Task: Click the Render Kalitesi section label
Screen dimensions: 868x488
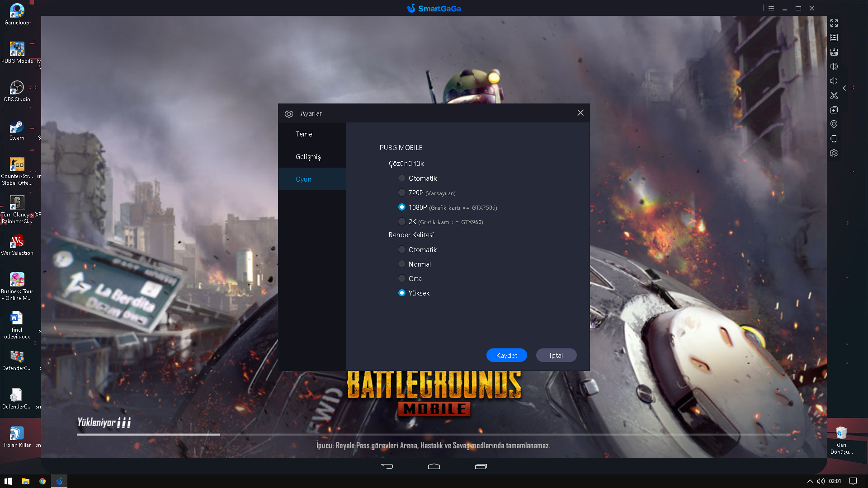Action: [411, 235]
